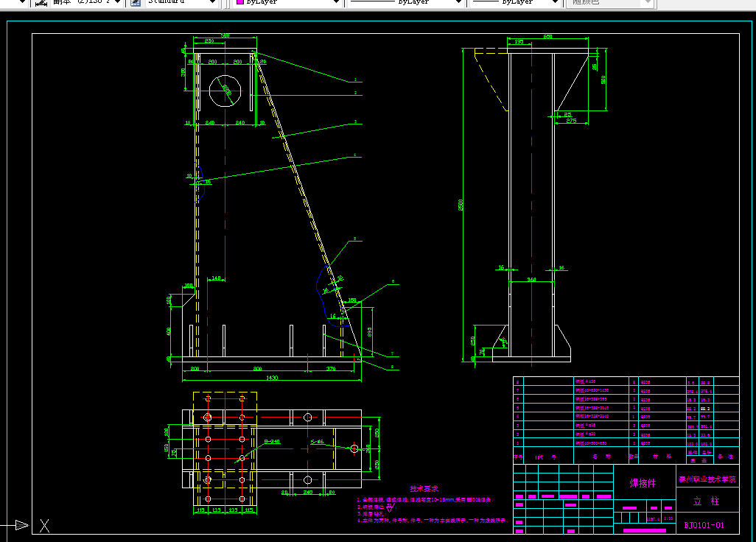Select the 370 base dimension
The image size is (756, 542).
click(331, 368)
